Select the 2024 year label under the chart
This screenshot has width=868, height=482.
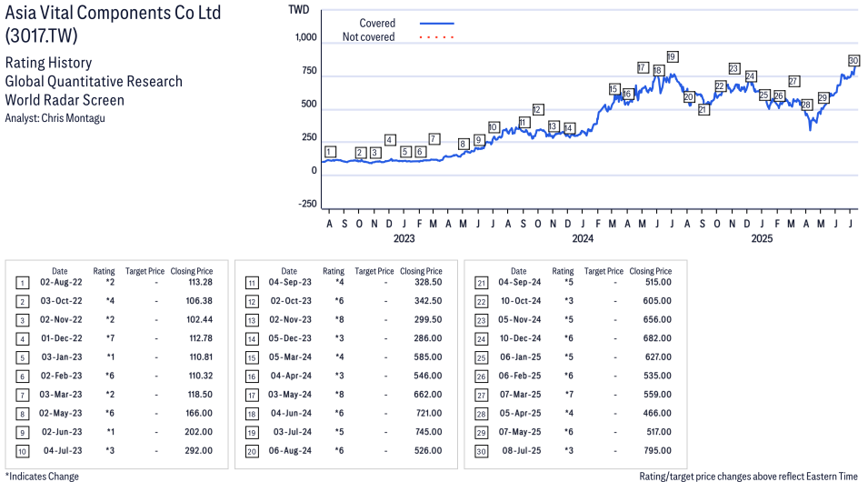pyautogui.click(x=583, y=238)
